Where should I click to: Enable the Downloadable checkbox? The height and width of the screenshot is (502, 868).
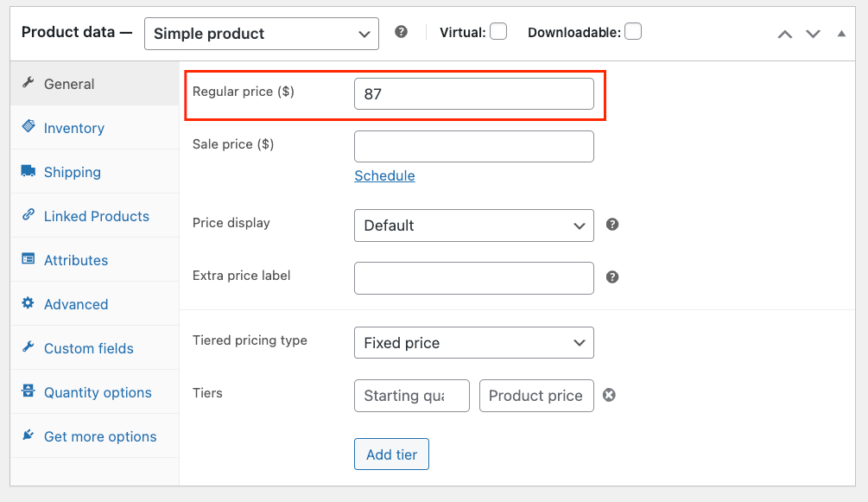[x=633, y=32]
